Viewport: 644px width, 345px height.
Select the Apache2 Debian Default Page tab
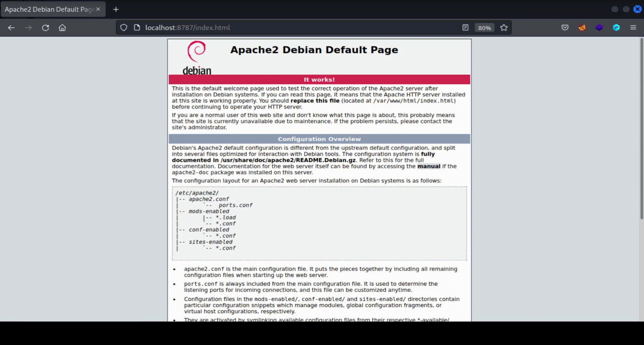[53, 9]
